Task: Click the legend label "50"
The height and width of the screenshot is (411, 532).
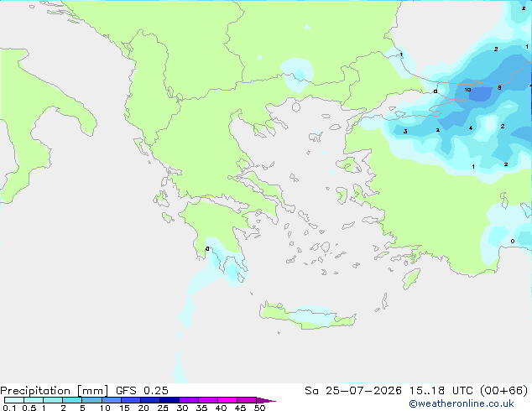Action: coord(259,408)
